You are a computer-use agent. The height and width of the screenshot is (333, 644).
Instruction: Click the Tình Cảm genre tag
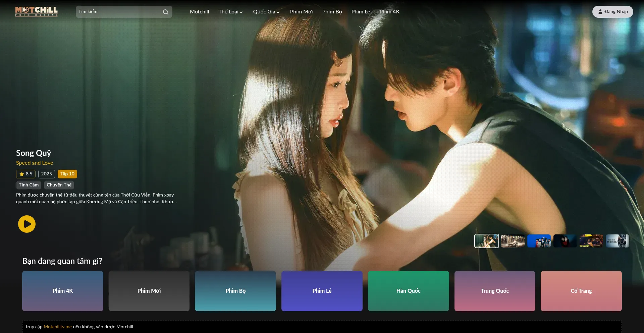(x=29, y=185)
